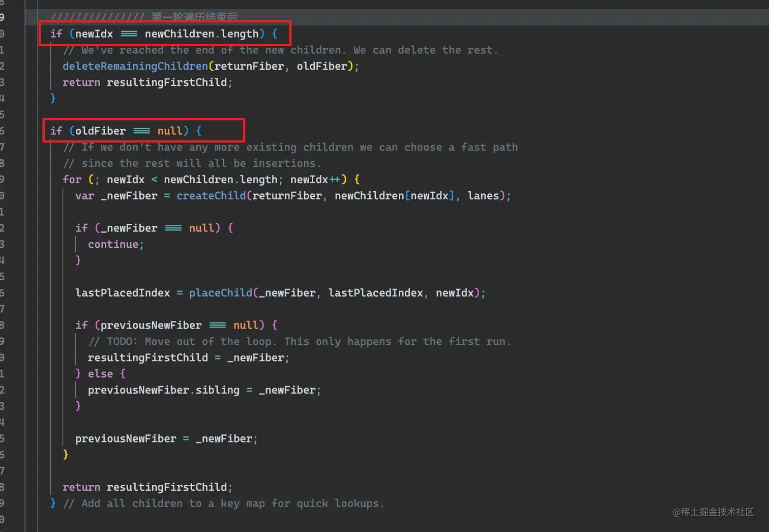This screenshot has height=532, width=769.
Task: Click the oldFiber argument of deleteRemainingChildren
Action: click(x=322, y=67)
